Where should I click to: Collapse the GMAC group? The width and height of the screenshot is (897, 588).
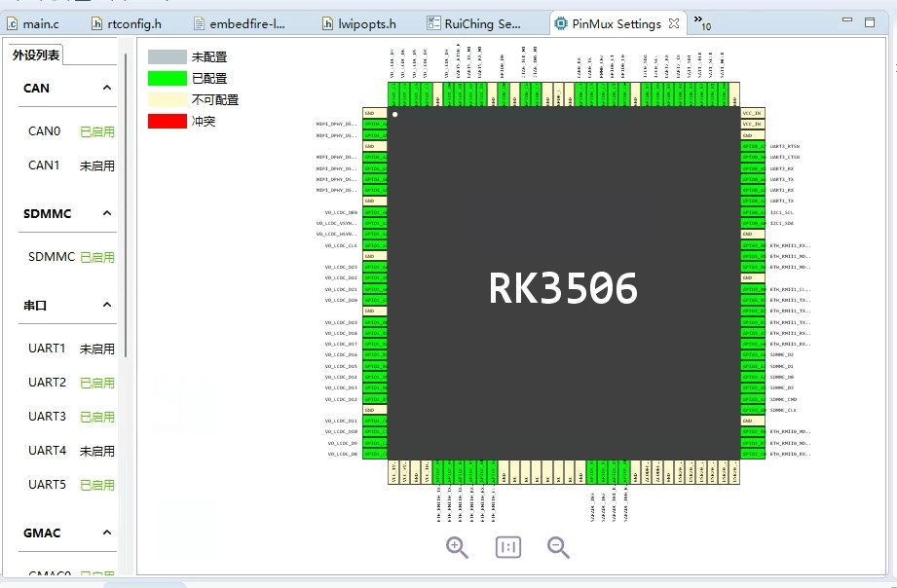(107, 533)
